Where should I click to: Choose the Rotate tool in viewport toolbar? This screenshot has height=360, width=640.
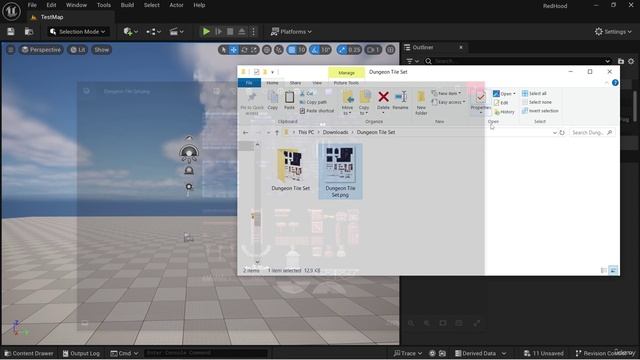[x=244, y=50]
